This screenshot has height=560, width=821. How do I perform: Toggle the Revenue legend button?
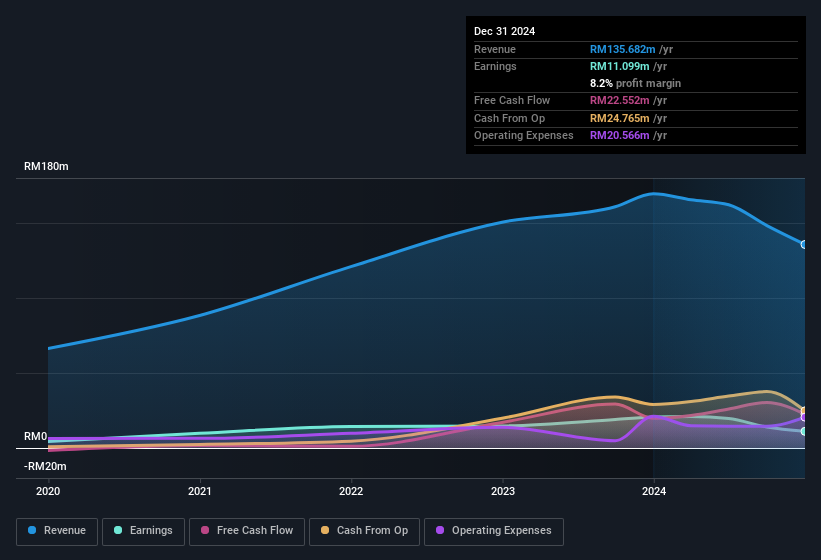point(57,531)
